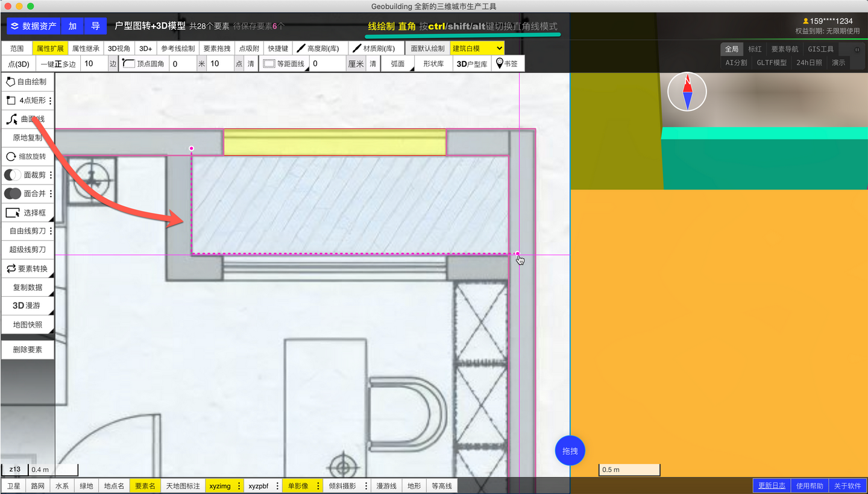Screen dimensions: 868x494
Task: Disable the 单影像 single image layer
Action: click(x=298, y=486)
